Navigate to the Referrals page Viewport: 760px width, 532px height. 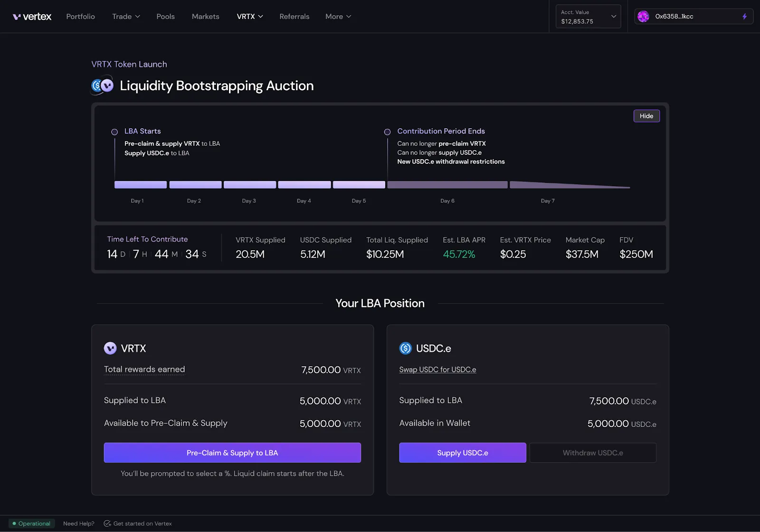tap(294, 16)
